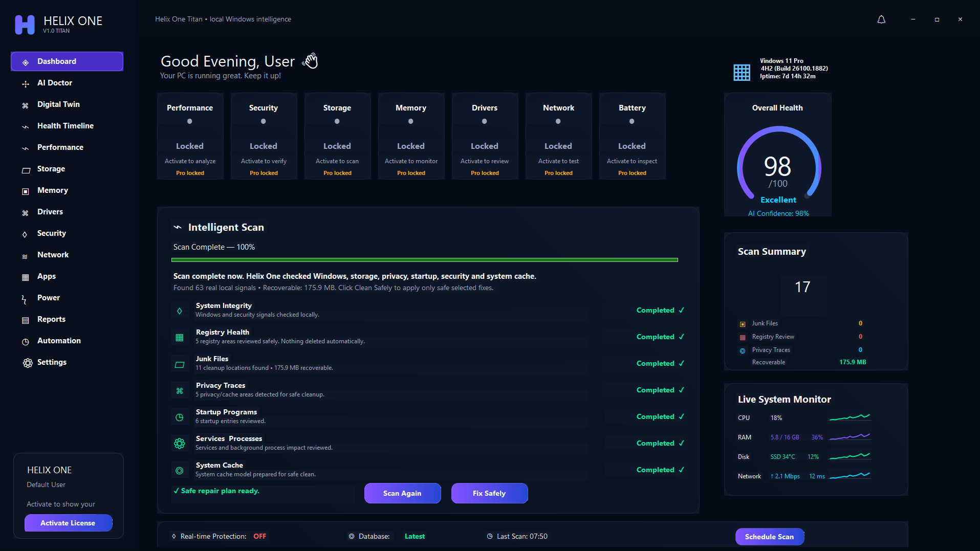980x551 pixels.
Task: Click the Startup Programs clock icon
Action: pos(180,417)
